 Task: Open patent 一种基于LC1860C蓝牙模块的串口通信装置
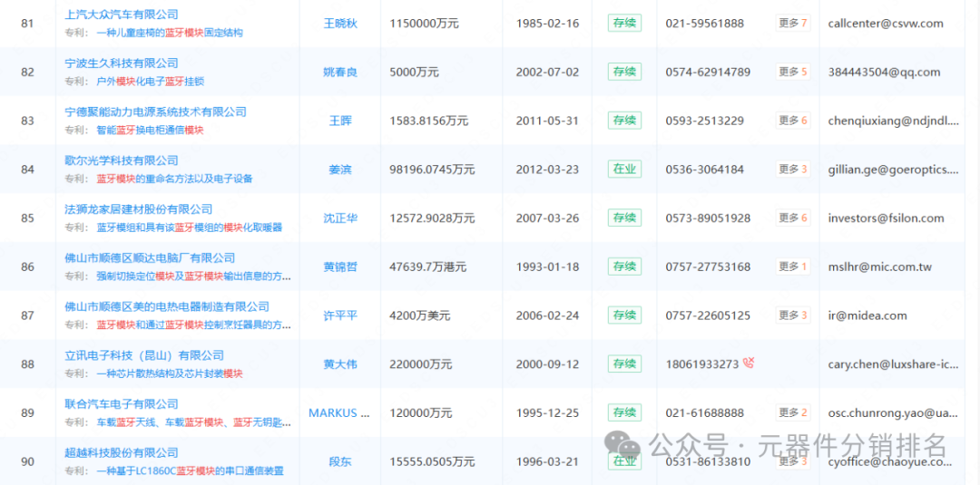(x=190, y=470)
